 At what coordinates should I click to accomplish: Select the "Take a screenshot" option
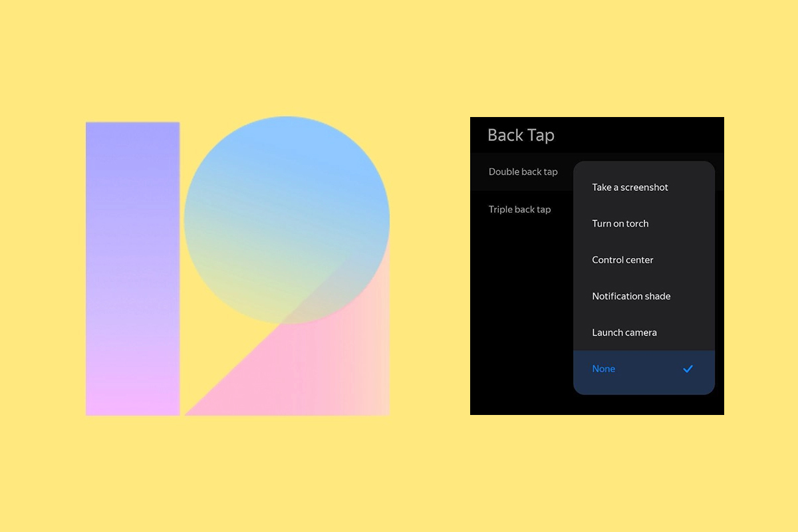[x=644, y=188]
